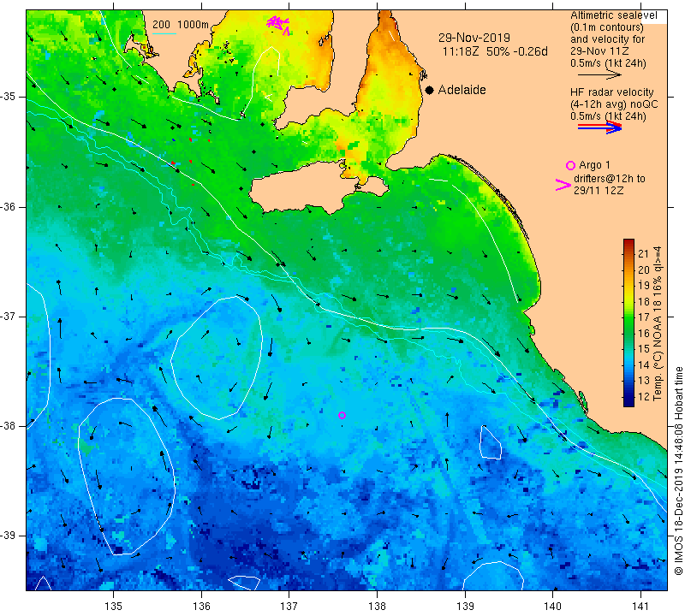Click the magenta drifter tracks in Spencer Gulf
Viewport: 685px width, 616px height.
click(279, 25)
